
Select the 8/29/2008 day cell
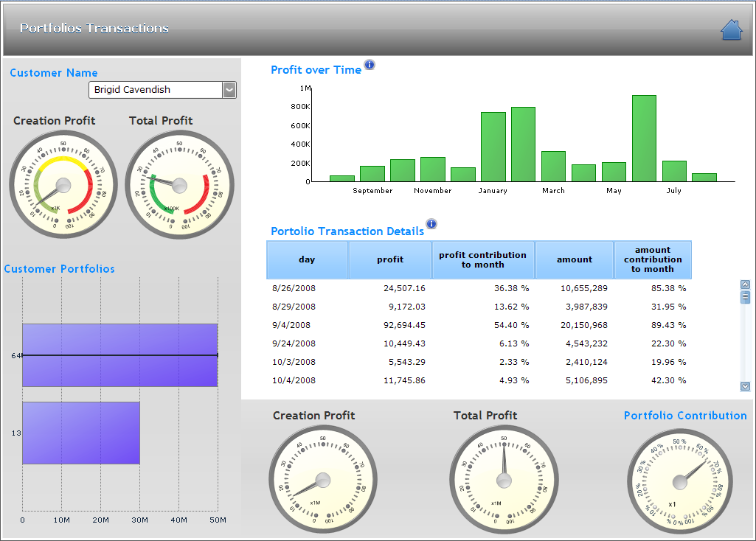click(x=294, y=307)
